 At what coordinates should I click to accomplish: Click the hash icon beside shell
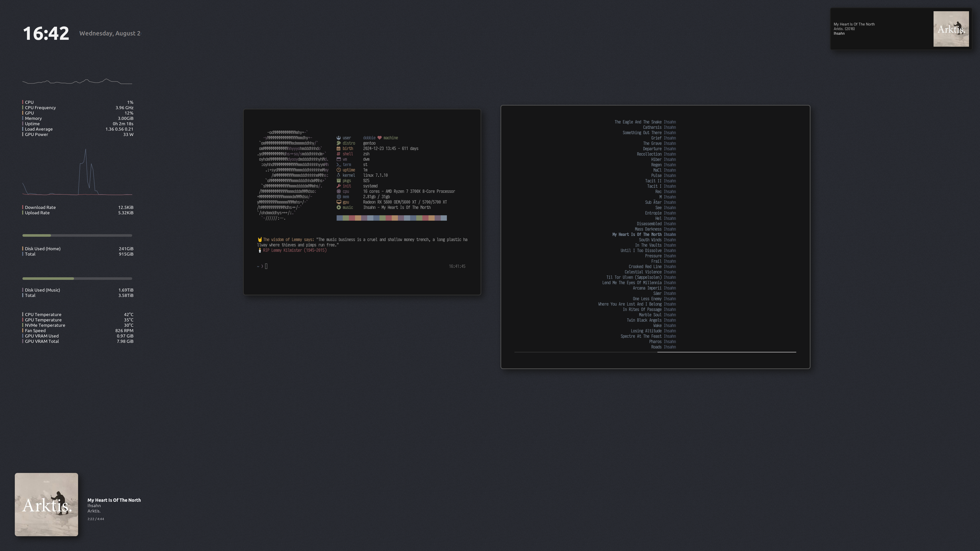pyautogui.click(x=338, y=154)
